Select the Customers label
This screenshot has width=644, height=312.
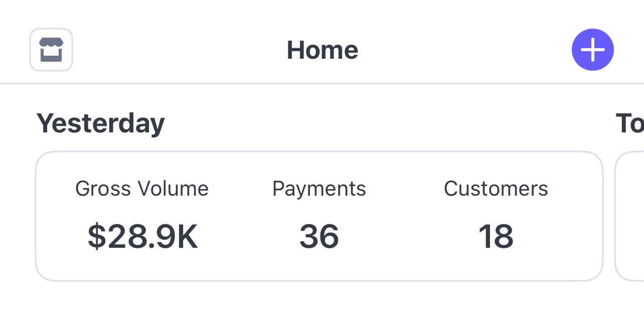(496, 189)
